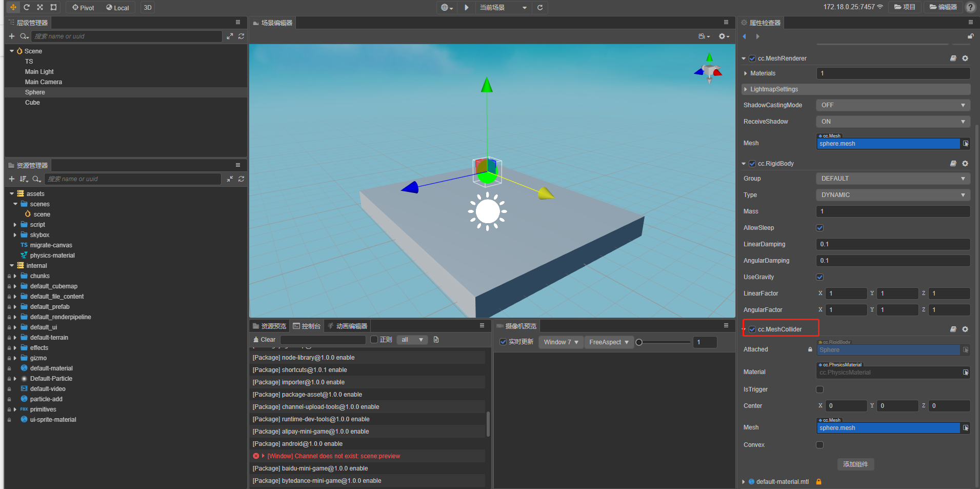Select the Cube node in hierarchy
This screenshot has width=980, height=489.
point(32,103)
